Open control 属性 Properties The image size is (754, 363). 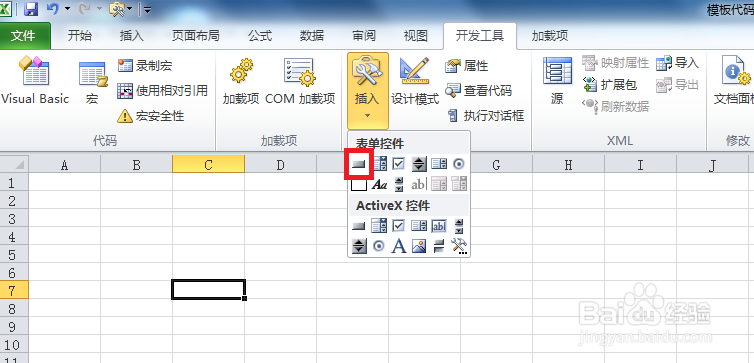(x=466, y=66)
